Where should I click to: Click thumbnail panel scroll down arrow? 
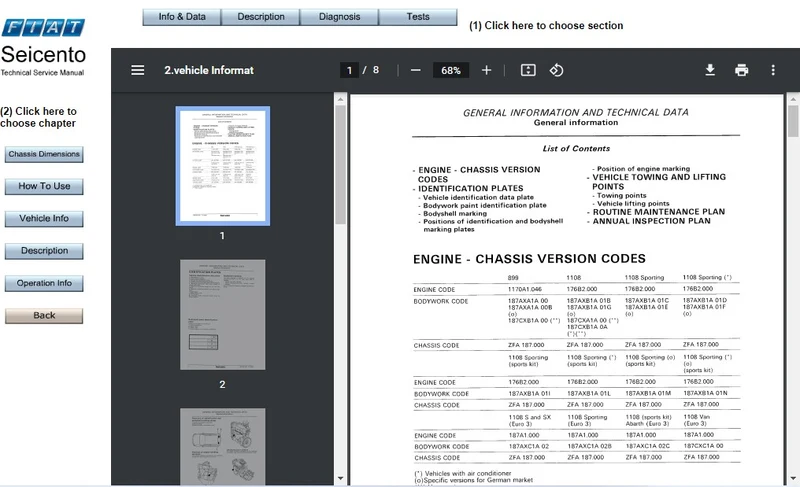click(x=340, y=478)
